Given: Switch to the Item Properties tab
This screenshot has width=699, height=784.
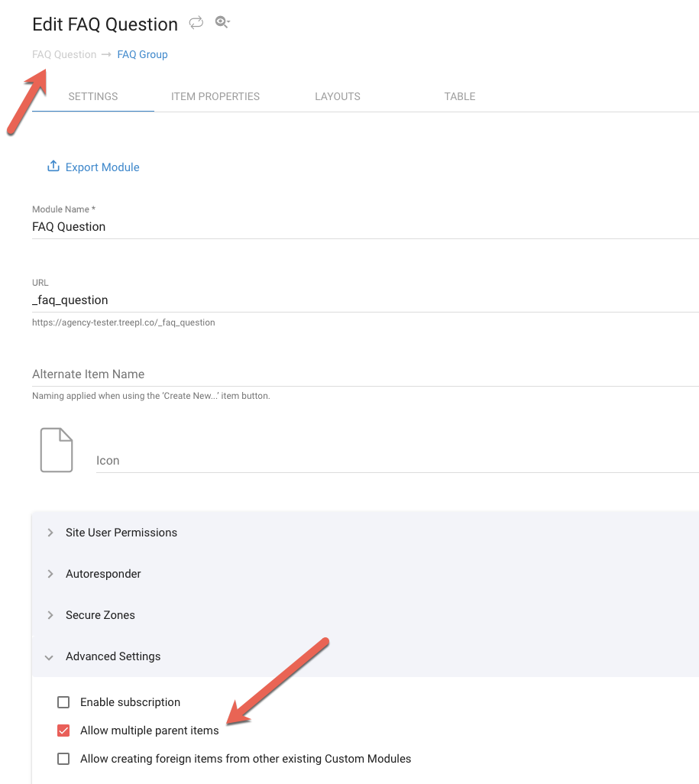Looking at the screenshot, I should pyautogui.click(x=215, y=96).
